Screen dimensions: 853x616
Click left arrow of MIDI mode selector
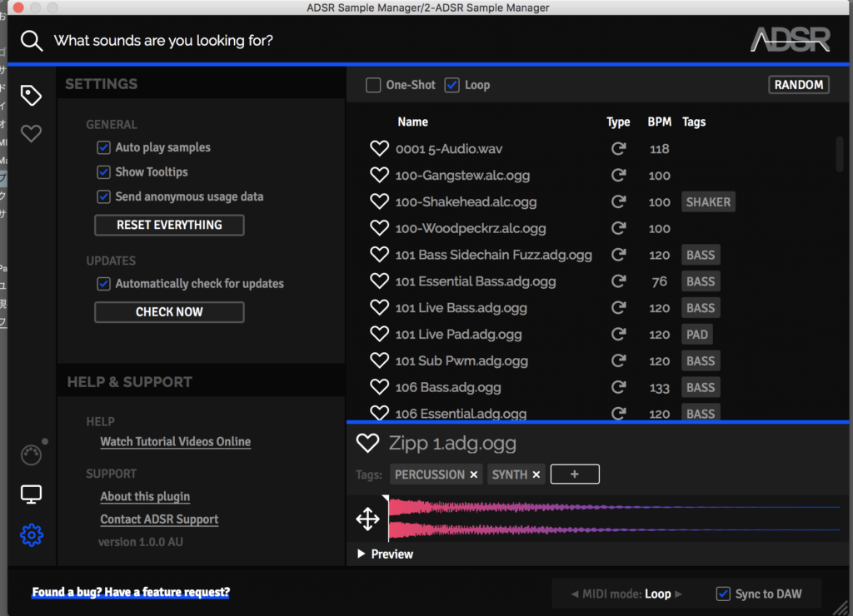pyautogui.click(x=575, y=594)
